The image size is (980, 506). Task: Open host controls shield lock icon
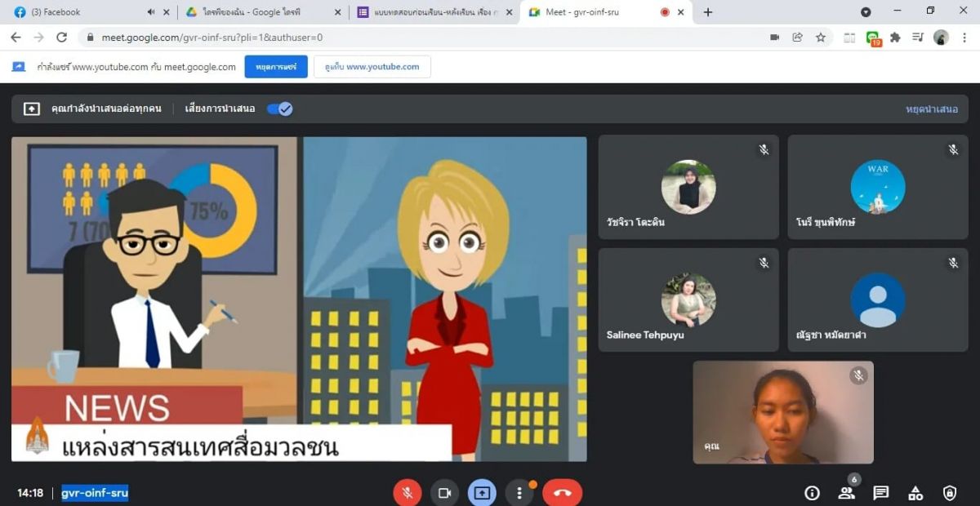point(950,493)
